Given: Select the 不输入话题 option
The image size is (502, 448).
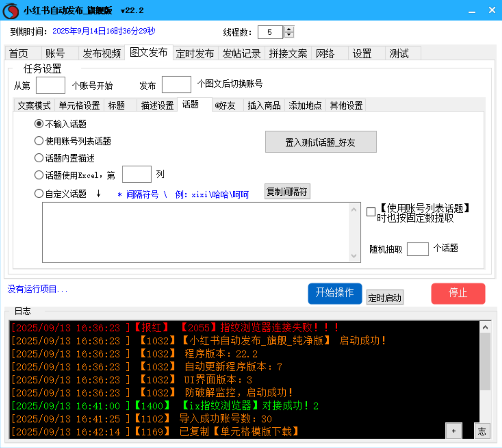Looking at the screenshot, I should (38, 124).
